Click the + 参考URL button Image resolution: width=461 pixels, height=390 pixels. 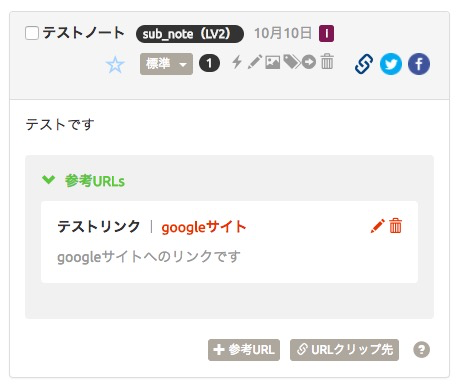244,350
